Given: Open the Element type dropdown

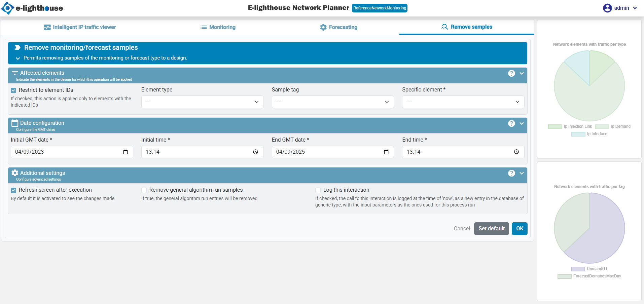Looking at the screenshot, I should coord(202,102).
